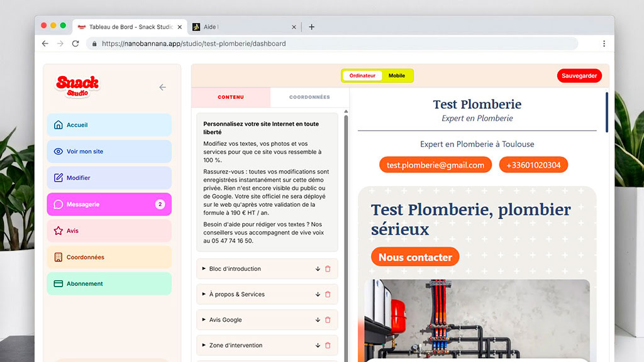Close the Tableau de Bord tab
Screen dimensions: 644x362
pyautogui.click(x=179, y=27)
